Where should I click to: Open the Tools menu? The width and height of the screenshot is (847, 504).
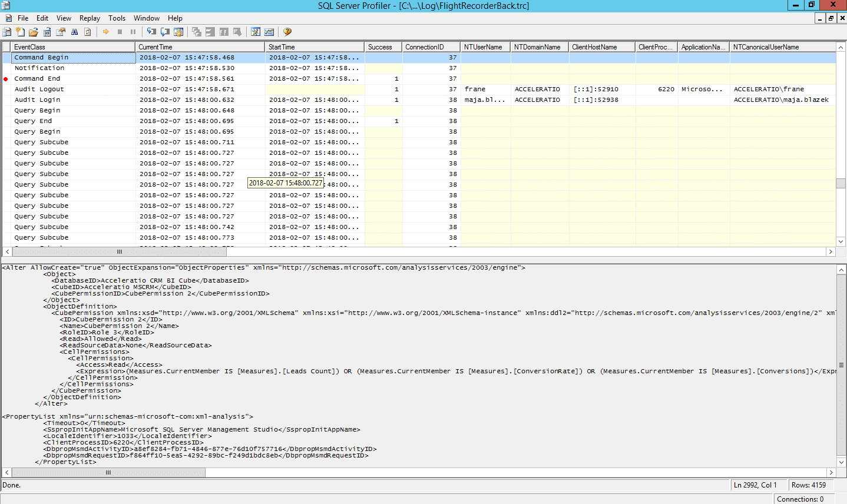pyautogui.click(x=117, y=18)
